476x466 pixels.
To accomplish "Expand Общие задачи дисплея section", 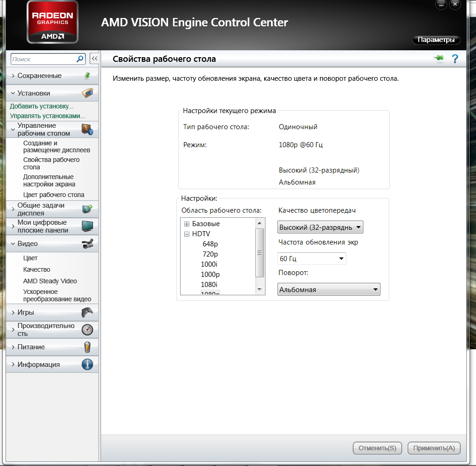I will (13, 209).
